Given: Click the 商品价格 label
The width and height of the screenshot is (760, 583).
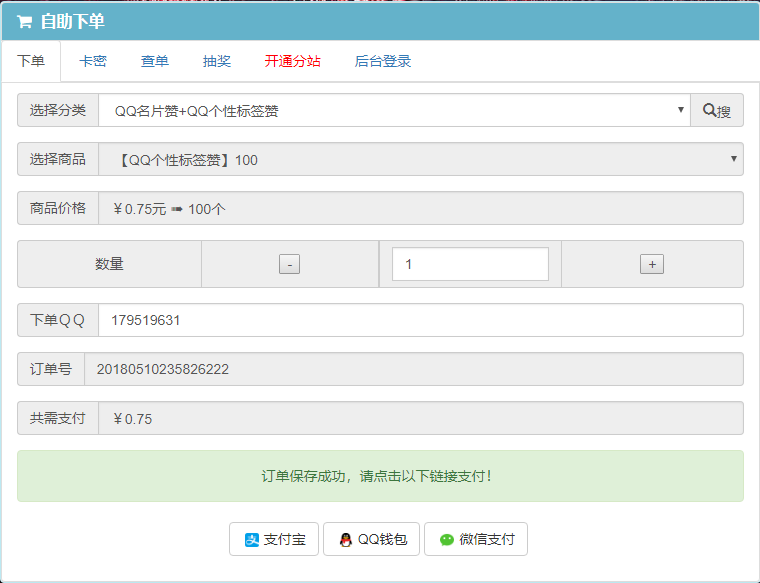Looking at the screenshot, I should 58,208.
